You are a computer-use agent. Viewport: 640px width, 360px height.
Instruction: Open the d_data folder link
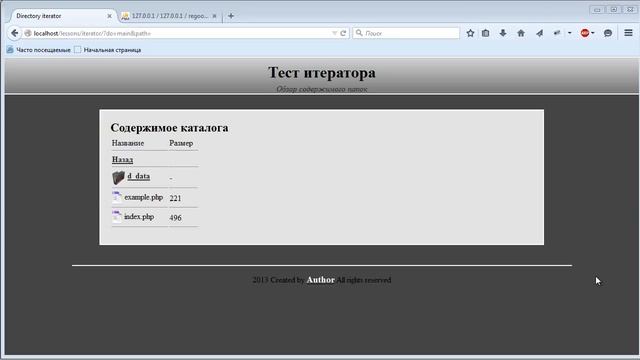click(x=139, y=176)
